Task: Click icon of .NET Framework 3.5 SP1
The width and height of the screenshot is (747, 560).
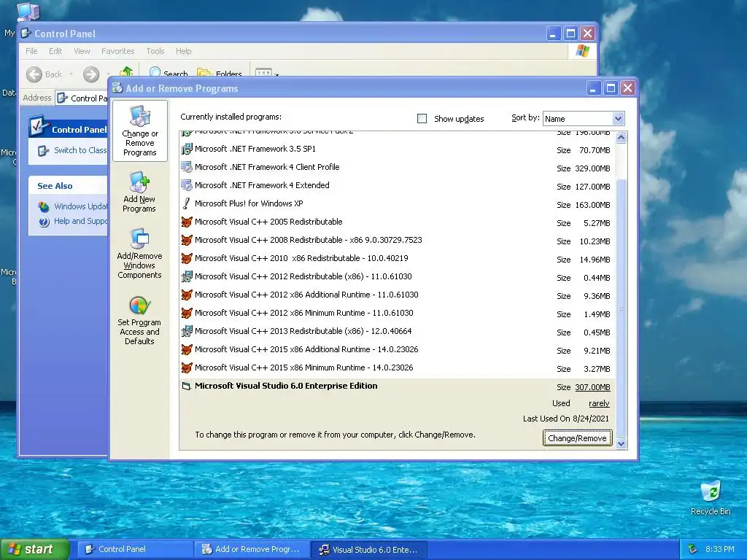Action: tap(187, 149)
